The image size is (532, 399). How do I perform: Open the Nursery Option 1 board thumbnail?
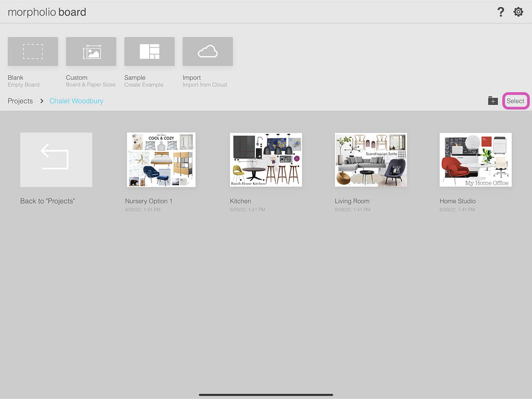pos(161,160)
